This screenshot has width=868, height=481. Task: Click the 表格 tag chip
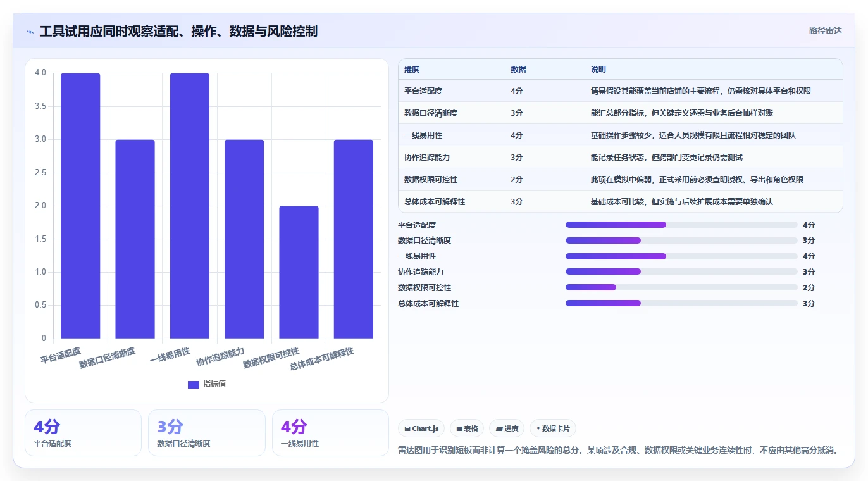pyautogui.click(x=467, y=428)
